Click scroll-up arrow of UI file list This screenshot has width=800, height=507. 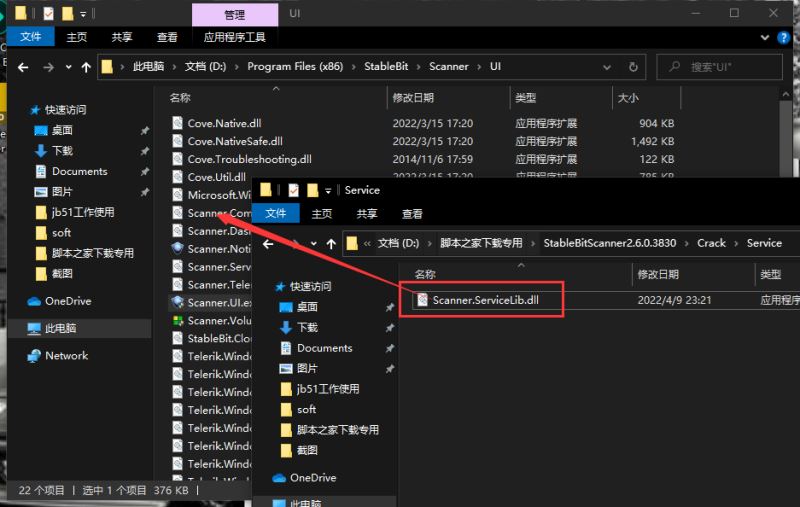[785, 95]
